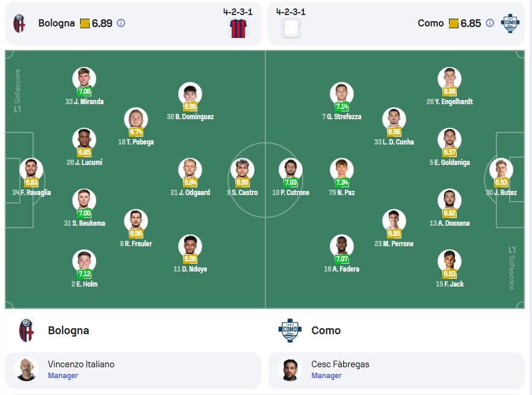
Task: Open Cesc Fàbregas manager card
Action: click(x=396, y=370)
